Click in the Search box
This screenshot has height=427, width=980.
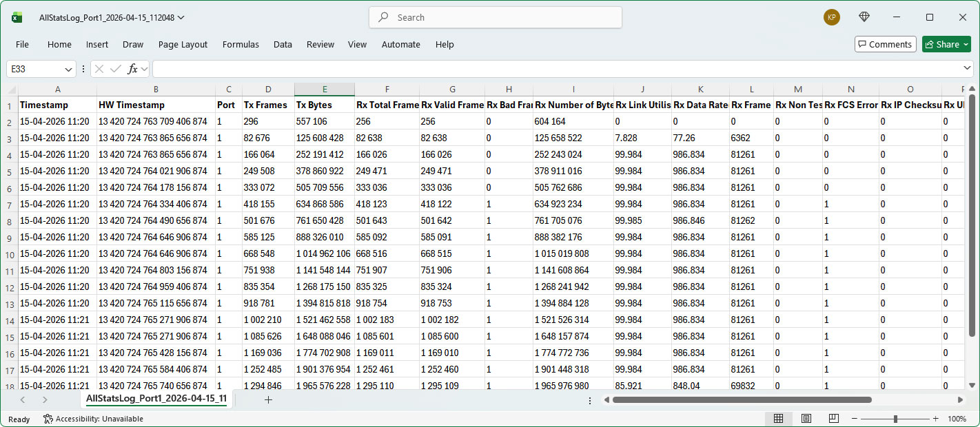pyautogui.click(x=495, y=17)
